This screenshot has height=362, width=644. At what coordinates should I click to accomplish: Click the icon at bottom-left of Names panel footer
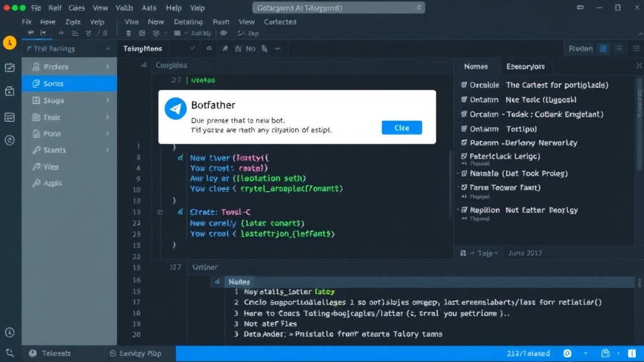click(x=463, y=253)
